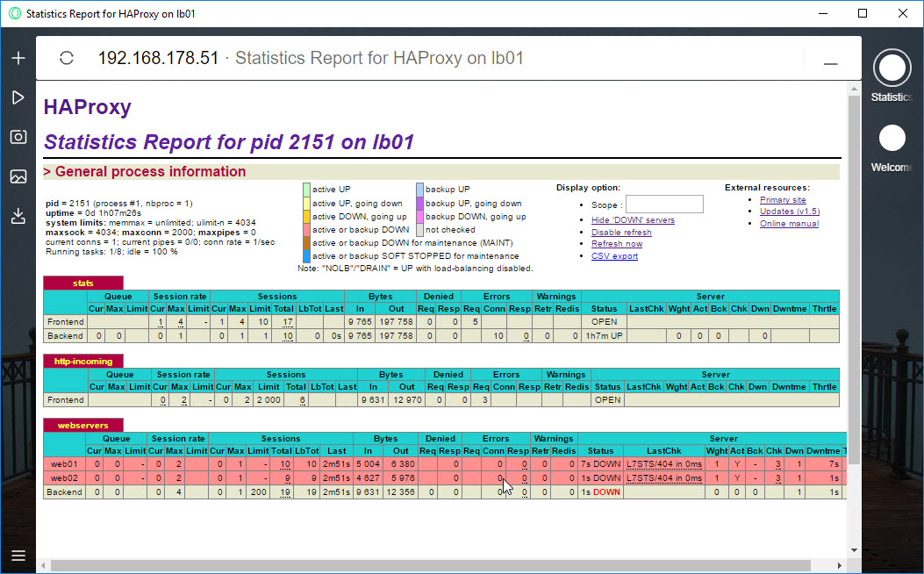Click the active DOWN, going up swatch
Screen dimensions: 924x574
[x=306, y=216]
